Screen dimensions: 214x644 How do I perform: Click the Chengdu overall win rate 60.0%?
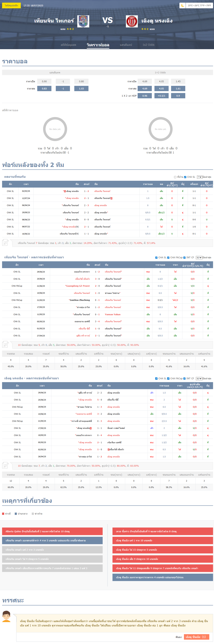(11, 487)
